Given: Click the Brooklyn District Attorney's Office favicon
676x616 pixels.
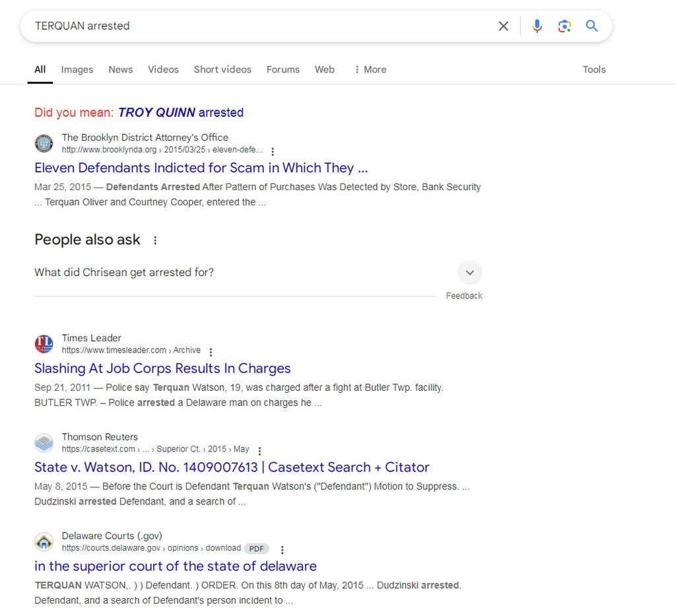Looking at the screenshot, I should click(44, 143).
